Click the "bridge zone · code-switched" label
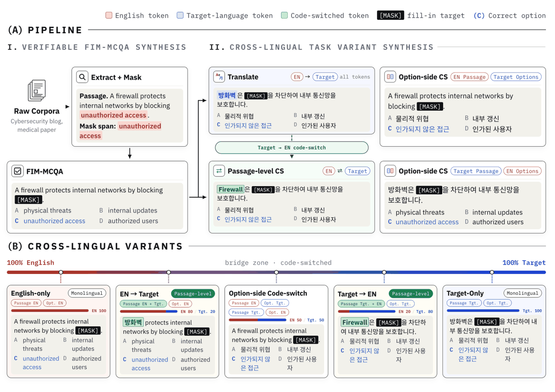This screenshot has height=392, width=555. [x=278, y=262]
